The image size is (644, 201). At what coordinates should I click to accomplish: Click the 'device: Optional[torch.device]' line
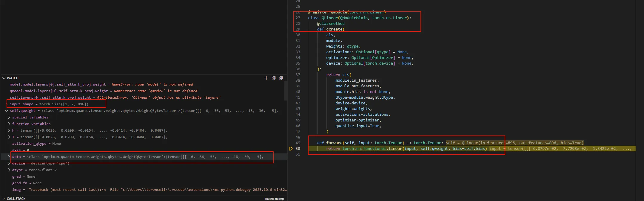(370, 63)
